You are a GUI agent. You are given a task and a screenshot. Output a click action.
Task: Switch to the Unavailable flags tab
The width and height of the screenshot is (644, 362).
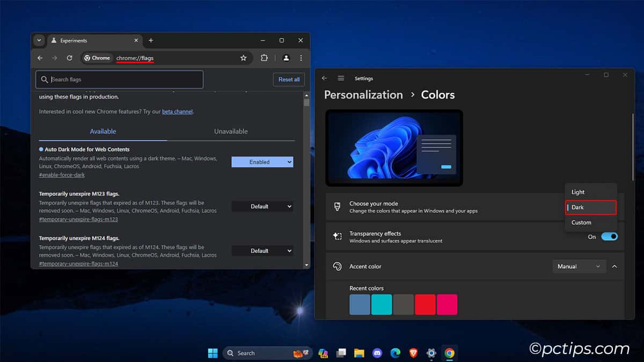point(231,131)
